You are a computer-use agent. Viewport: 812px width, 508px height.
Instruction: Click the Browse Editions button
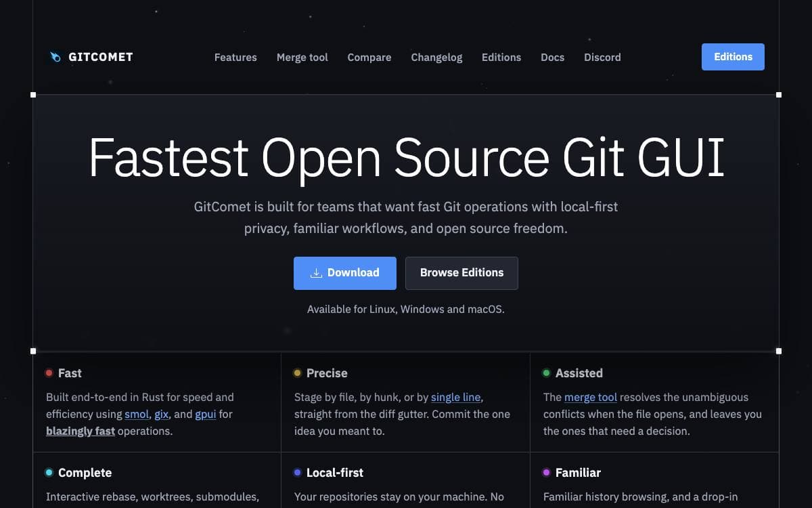(x=461, y=273)
